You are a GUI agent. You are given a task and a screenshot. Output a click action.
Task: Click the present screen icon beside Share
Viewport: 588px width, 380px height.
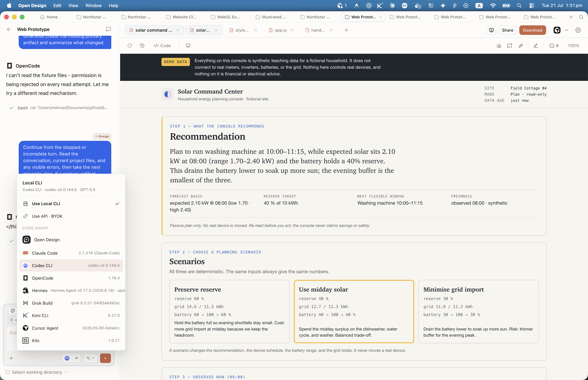pyautogui.click(x=492, y=30)
